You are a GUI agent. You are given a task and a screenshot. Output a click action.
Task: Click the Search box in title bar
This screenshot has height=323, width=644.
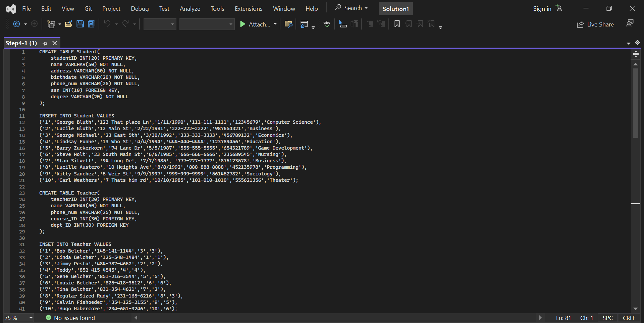(352, 8)
